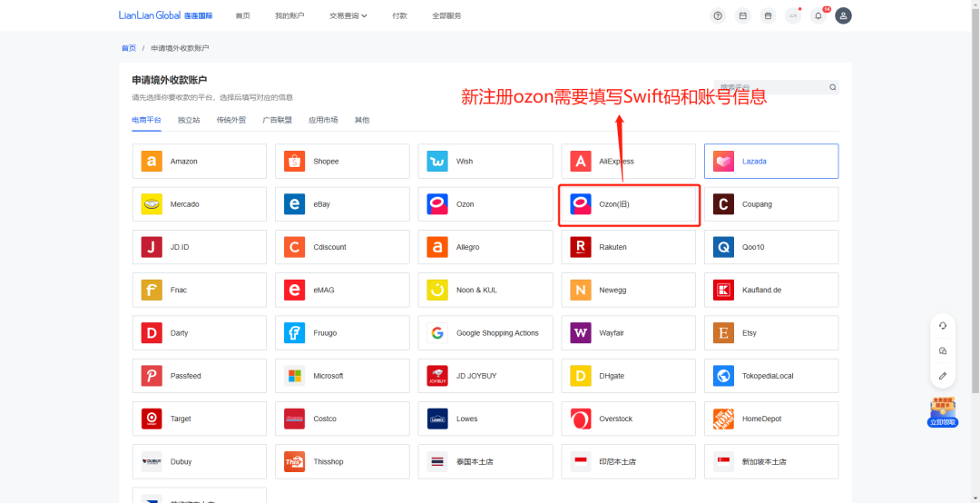Open 全部服务 in the top navigation
The image size is (980, 503).
point(446,15)
